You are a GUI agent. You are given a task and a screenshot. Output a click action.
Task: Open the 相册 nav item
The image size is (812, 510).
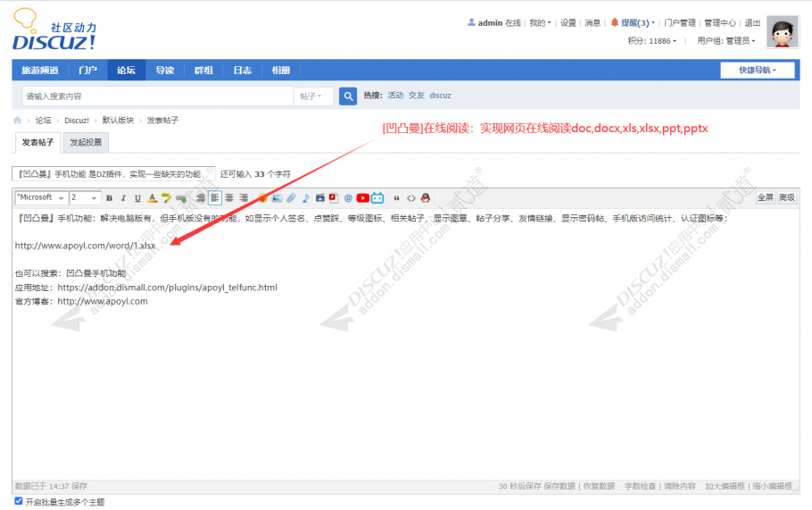tap(281, 70)
